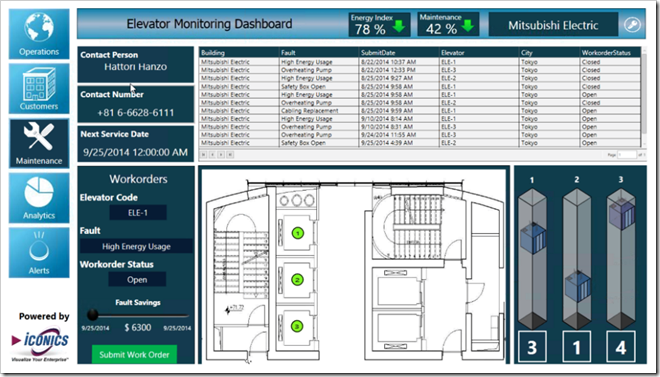Click the Workorders panel heading
The image size is (660, 377).
point(138,179)
